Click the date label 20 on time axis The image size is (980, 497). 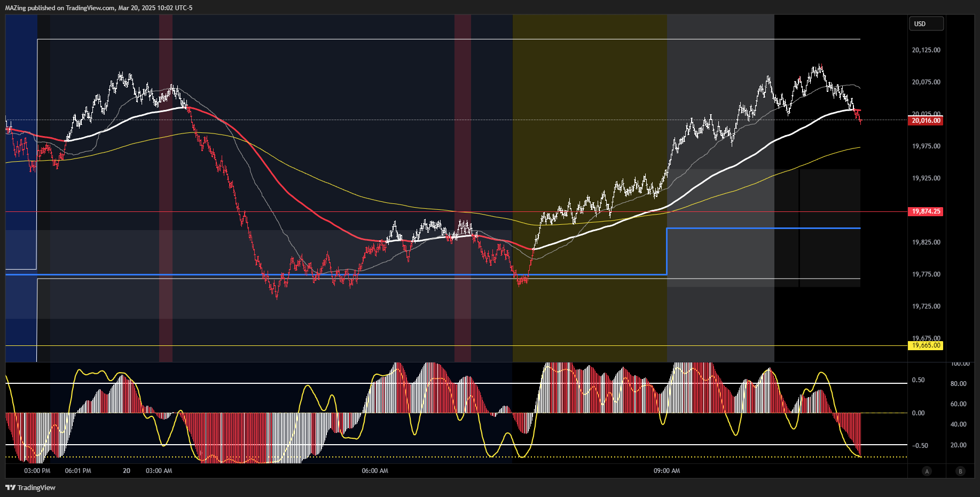(127, 471)
